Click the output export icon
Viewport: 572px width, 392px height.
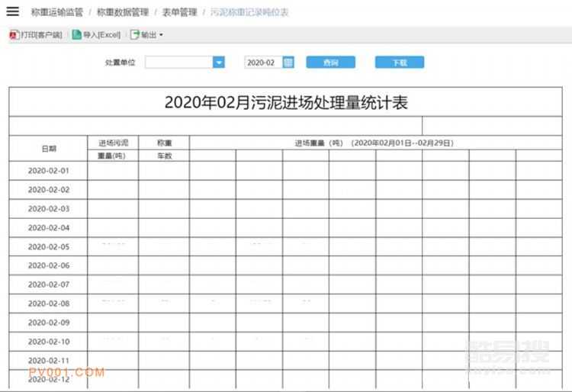click(x=135, y=34)
